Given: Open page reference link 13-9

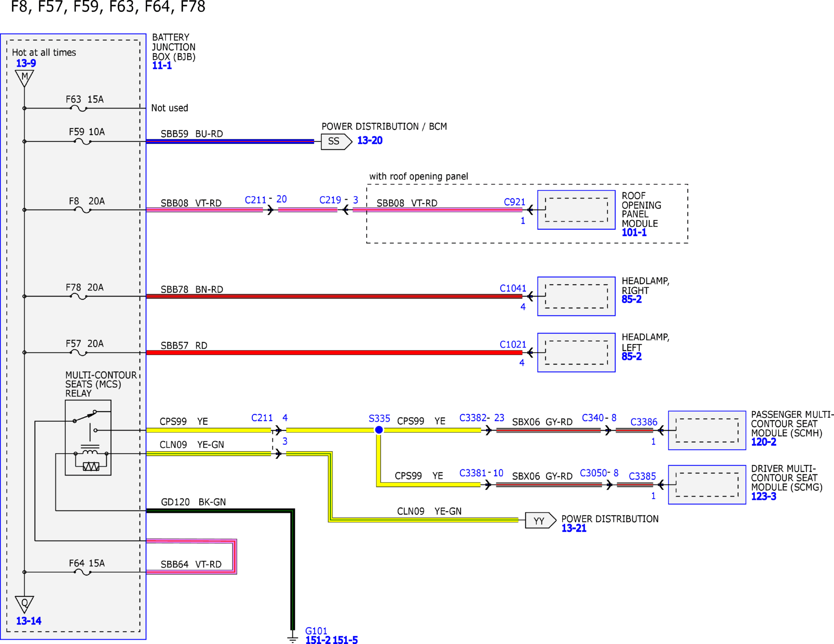Looking at the screenshot, I should pos(26,63).
